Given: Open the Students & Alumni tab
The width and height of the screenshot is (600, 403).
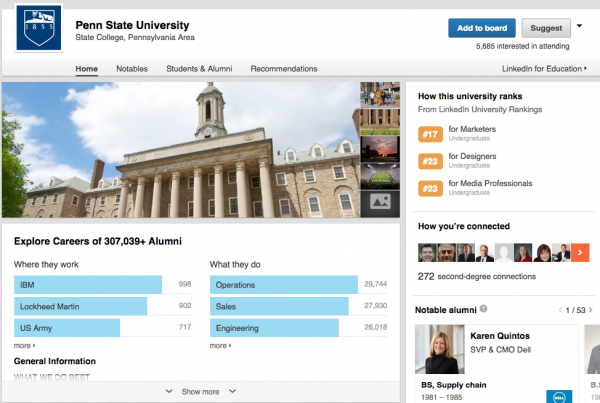Looking at the screenshot, I should (x=199, y=69).
